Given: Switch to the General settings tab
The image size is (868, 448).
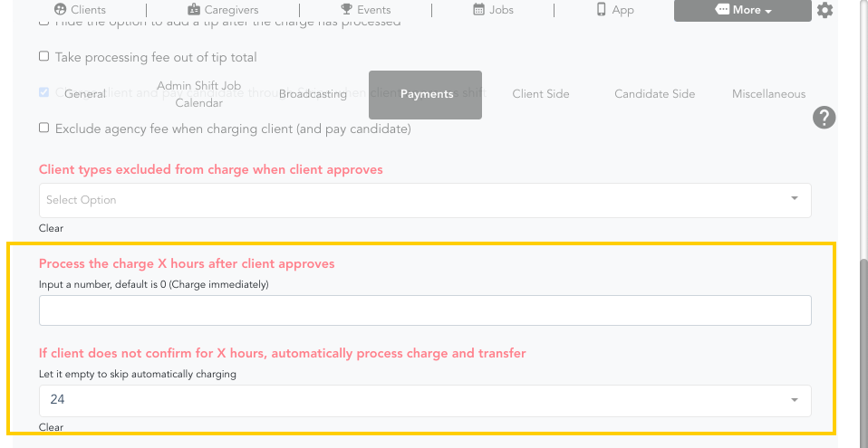Looking at the screenshot, I should [x=85, y=94].
